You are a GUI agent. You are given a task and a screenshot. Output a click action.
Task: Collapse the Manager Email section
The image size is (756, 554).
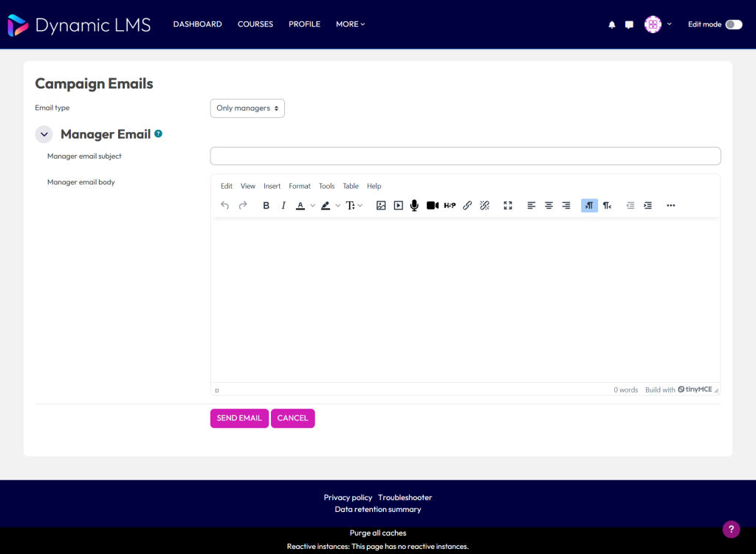(44, 134)
